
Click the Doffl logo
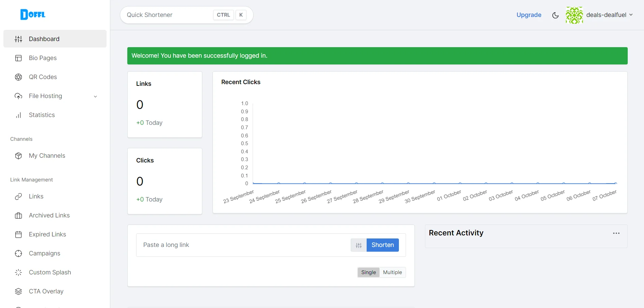click(x=33, y=15)
